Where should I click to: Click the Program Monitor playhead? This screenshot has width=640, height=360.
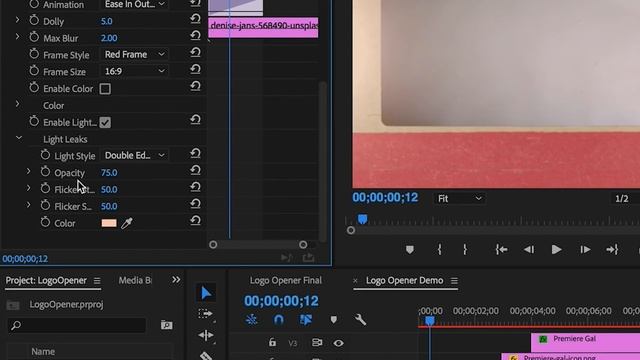362,220
